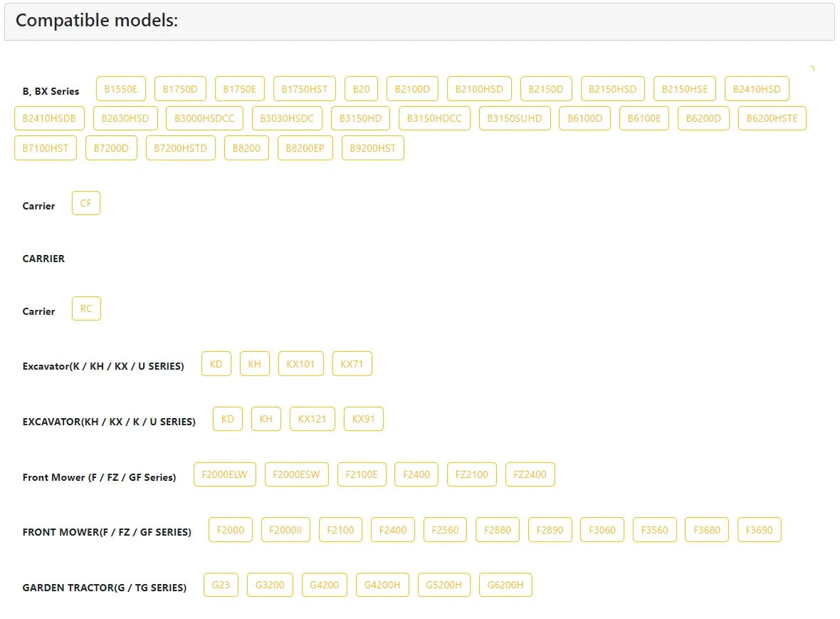840x619 pixels.
Task: Open the KX101 excavator tag
Action: [x=300, y=364]
